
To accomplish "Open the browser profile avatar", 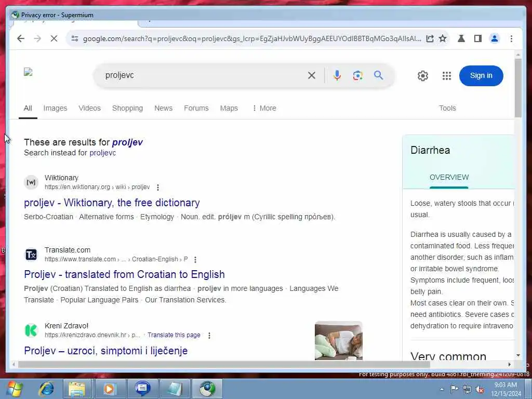I will tap(495, 38).
